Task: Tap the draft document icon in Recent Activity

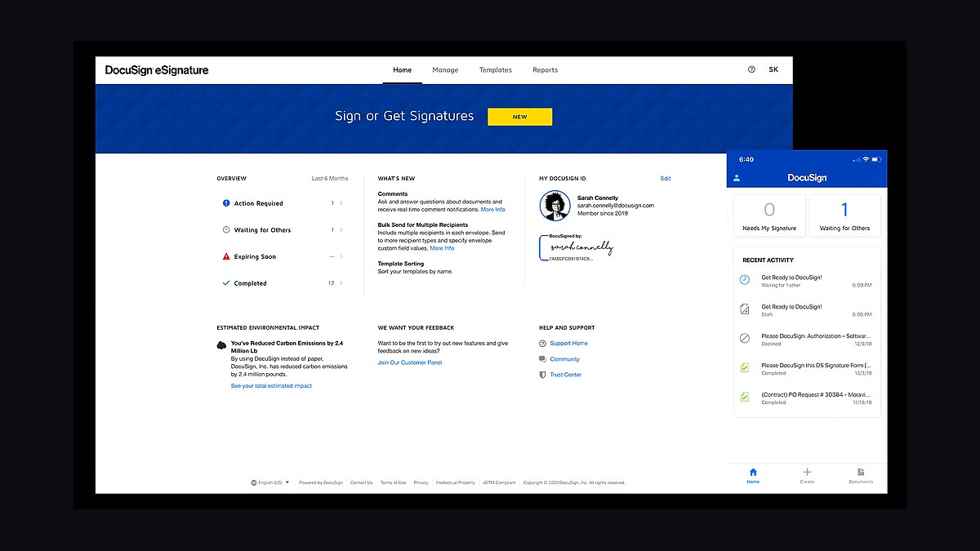Action: 745,309
